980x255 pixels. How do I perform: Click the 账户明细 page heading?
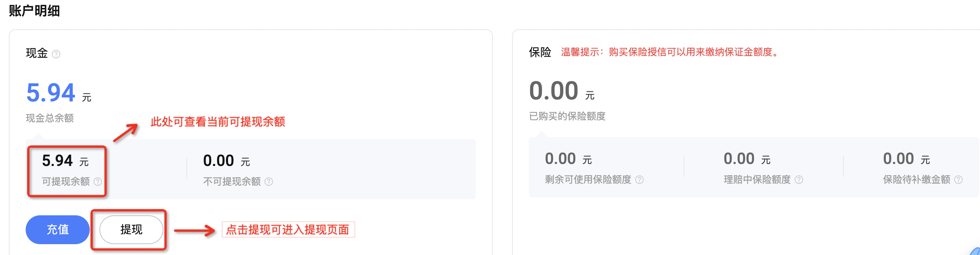(34, 11)
